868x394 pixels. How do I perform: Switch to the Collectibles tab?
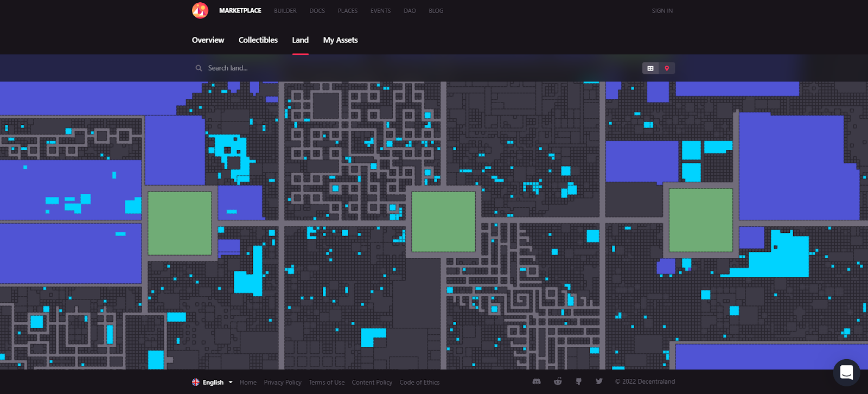[x=258, y=40]
